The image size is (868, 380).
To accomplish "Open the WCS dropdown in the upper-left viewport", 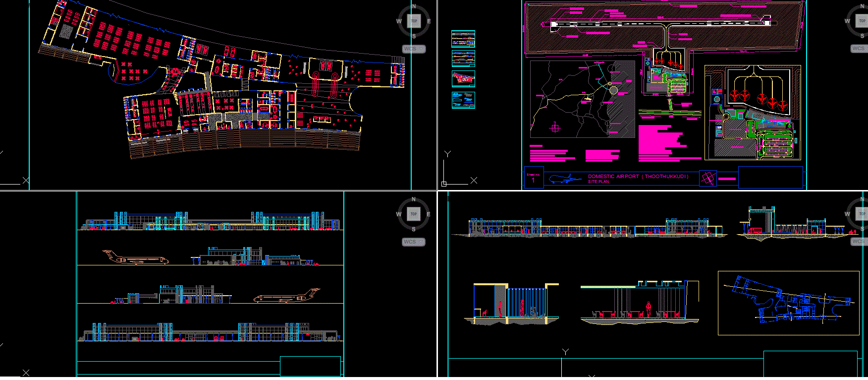I will (413, 49).
